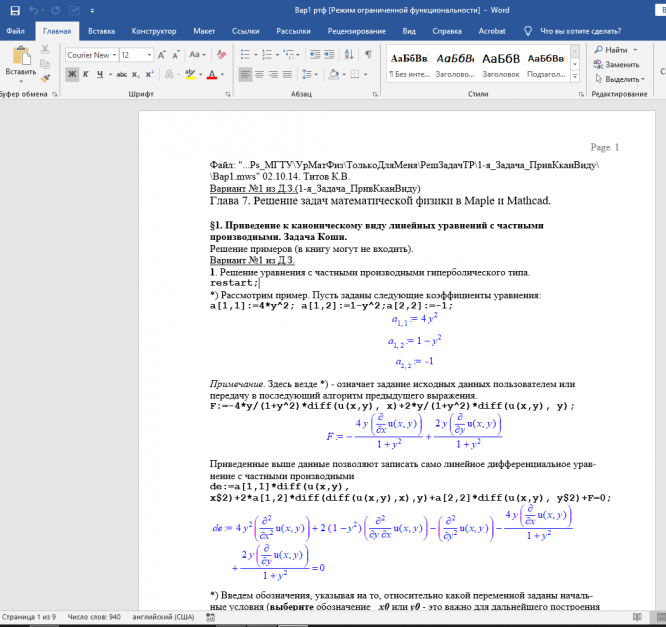The width and height of the screenshot is (666, 627).
Task: Toggle Bold formatting button
Action: [73, 74]
